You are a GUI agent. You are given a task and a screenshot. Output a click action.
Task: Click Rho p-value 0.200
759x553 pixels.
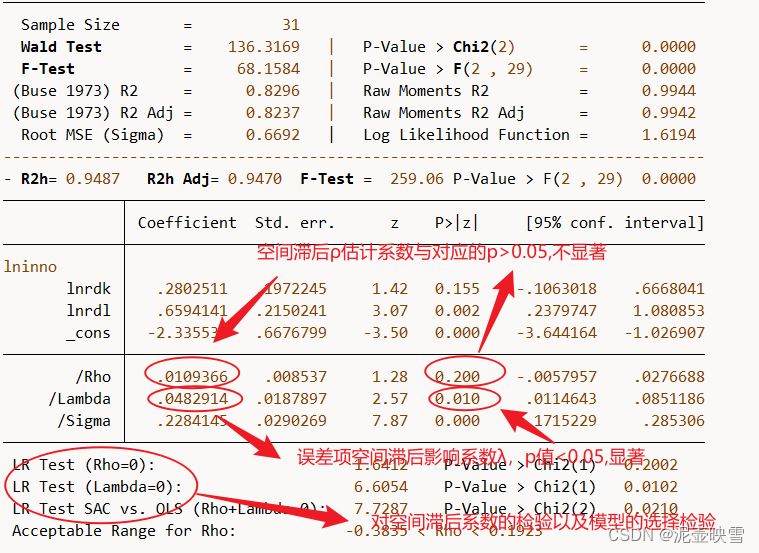[x=457, y=377]
